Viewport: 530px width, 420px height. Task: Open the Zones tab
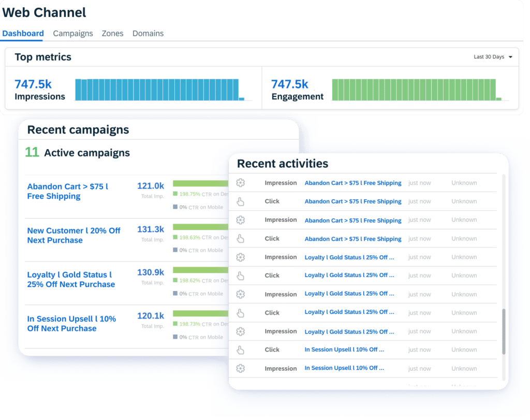[x=112, y=33]
